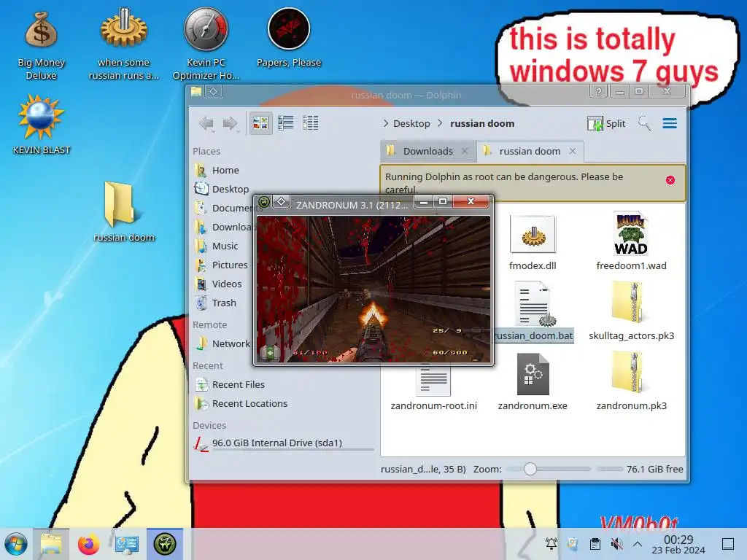Image resolution: width=747 pixels, height=560 pixels.
Task: Select skulltag_actors.pk3 archive
Action: [x=631, y=311]
